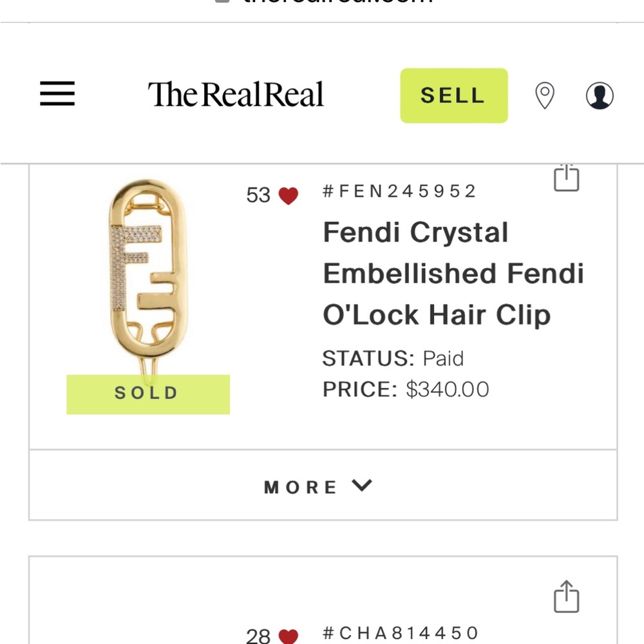Click the STATUS Paid label

tap(392, 359)
